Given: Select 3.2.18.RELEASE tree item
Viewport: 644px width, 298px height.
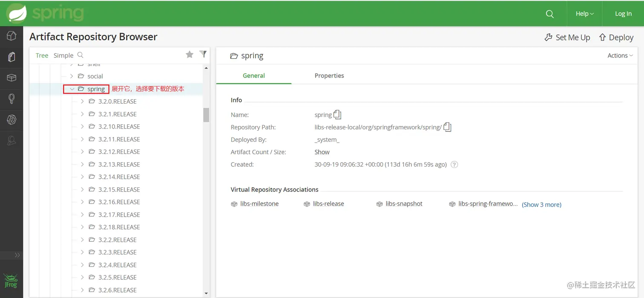Looking at the screenshot, I should click(119, 227).
